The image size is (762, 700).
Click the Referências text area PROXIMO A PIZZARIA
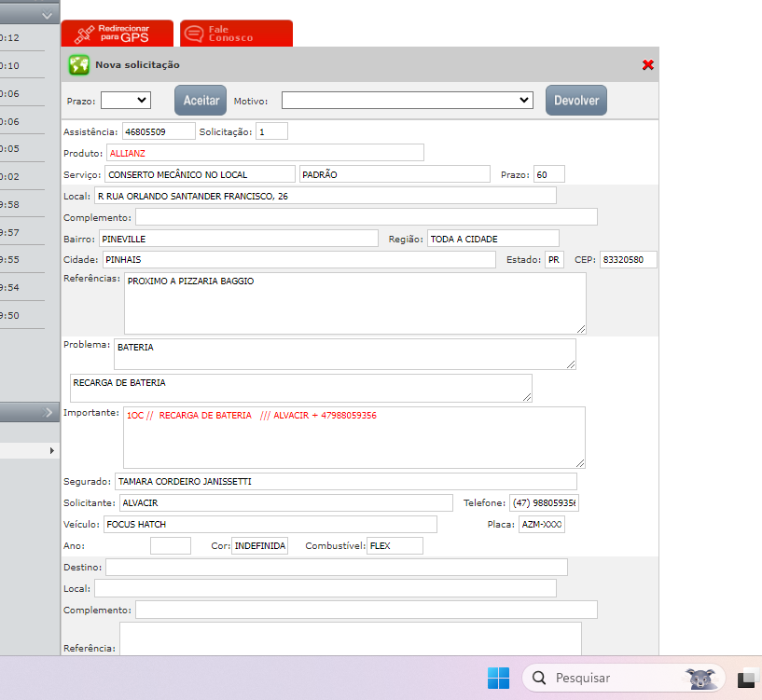pyautogui.click(x=355, y=303)
